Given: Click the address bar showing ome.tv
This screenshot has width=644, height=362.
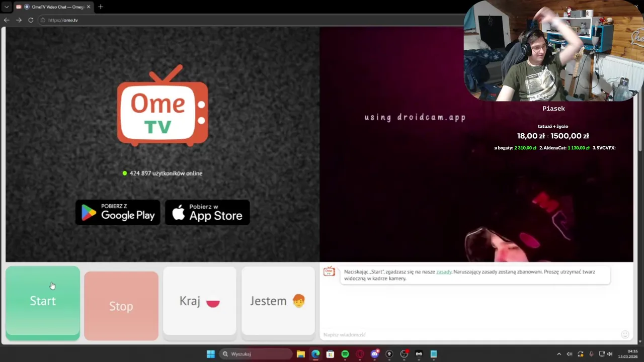Looking at the screenshot, I should click(252, 20).
